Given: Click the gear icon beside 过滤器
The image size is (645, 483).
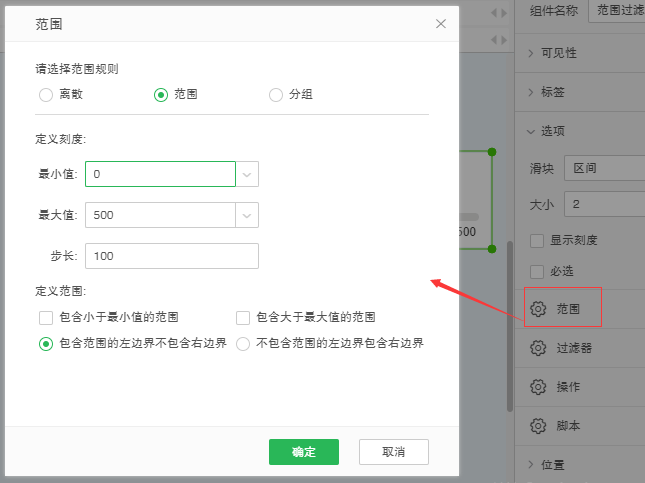Looking at the screenshot, I should 538,348.
